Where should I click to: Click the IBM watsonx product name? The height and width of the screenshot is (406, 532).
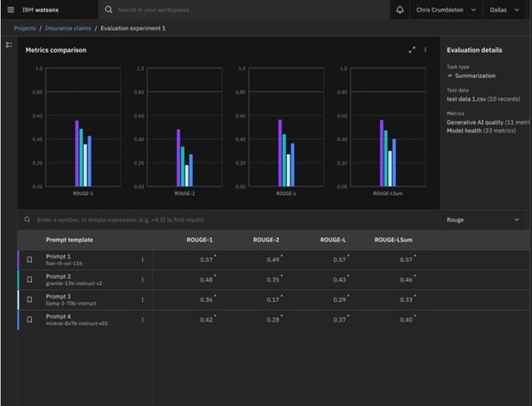click(40, 10)
